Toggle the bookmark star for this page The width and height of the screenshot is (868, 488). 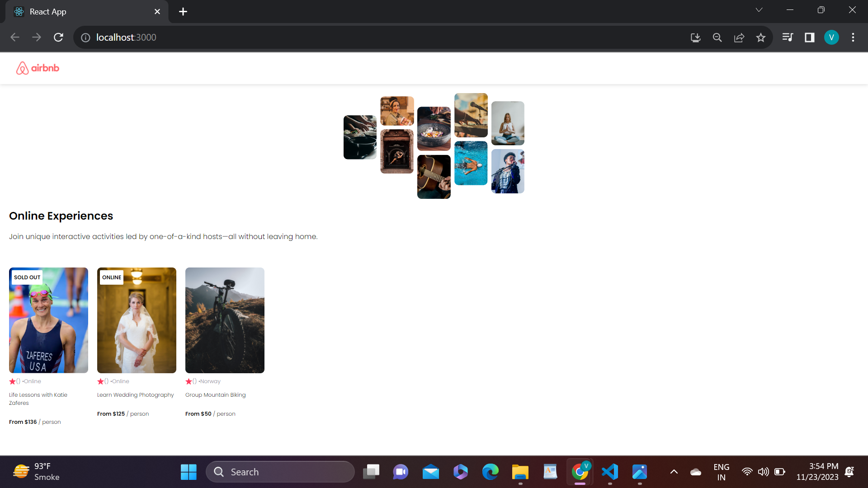tap(761, 38)
